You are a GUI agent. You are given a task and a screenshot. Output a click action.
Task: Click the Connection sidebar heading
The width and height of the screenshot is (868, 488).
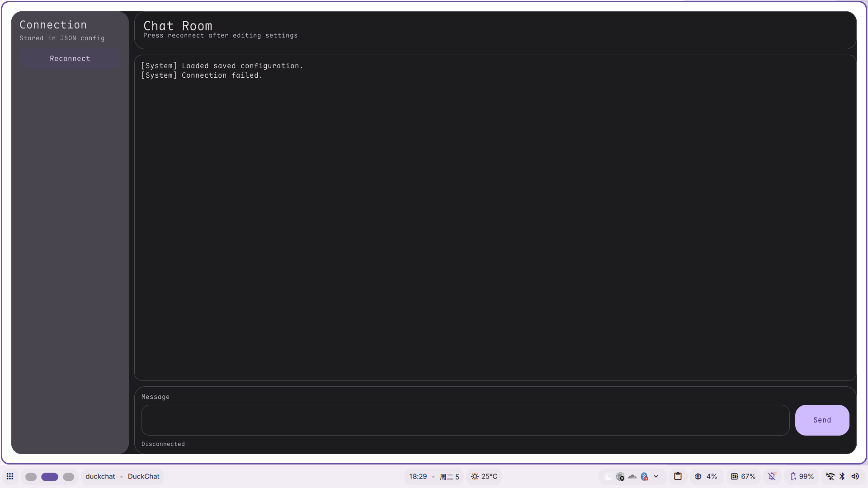click(53, 25)
